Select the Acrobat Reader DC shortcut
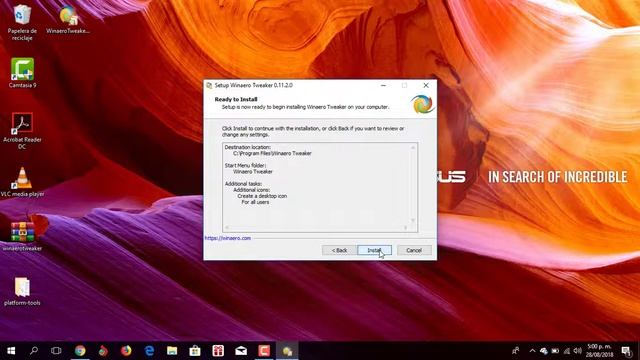This screenshot has height=360, width=640. point(22,131)
